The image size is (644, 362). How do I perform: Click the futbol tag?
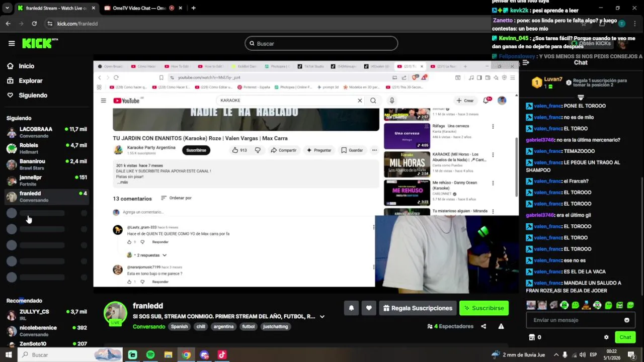coord(249,327)
